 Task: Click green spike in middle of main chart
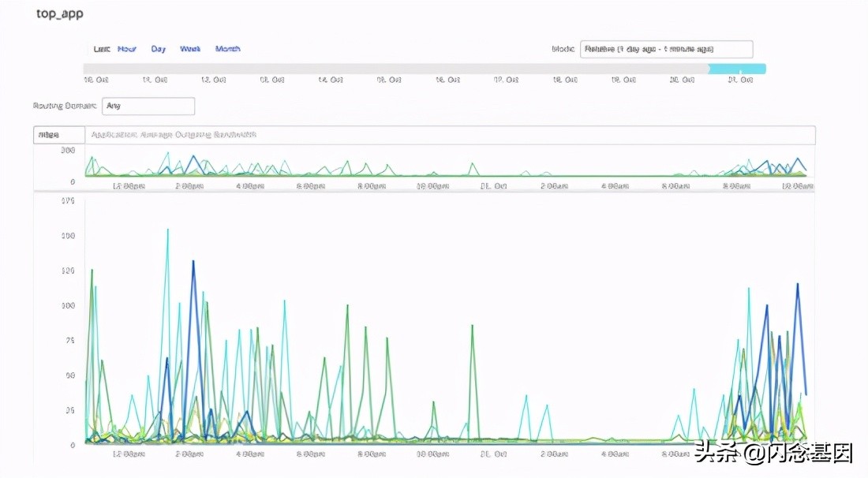(472, 326)
